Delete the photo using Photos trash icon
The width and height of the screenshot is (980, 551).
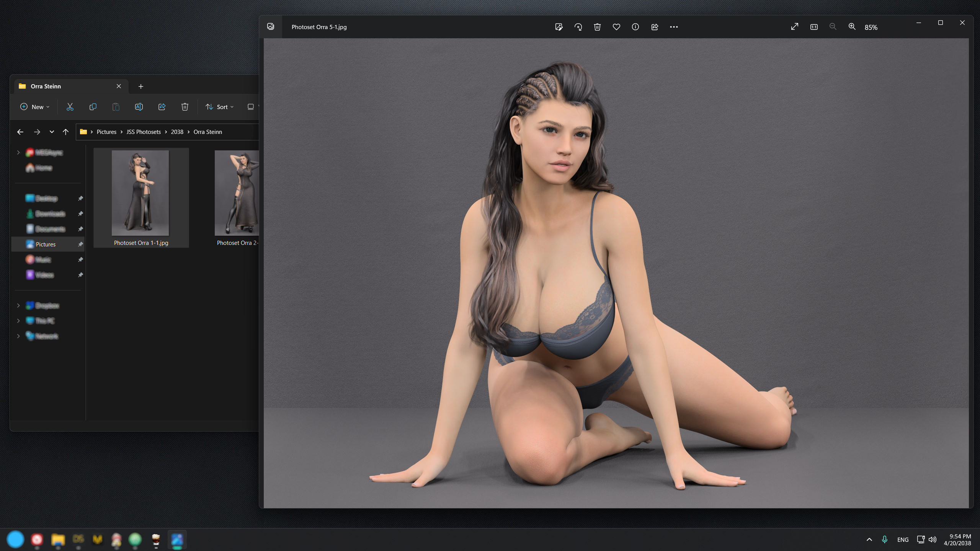597,27
